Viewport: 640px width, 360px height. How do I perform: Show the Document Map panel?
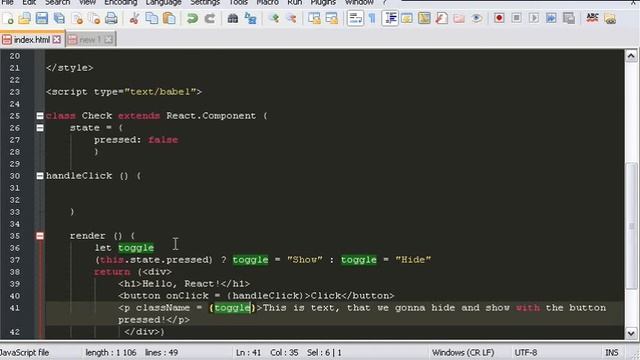coord(424,18)
